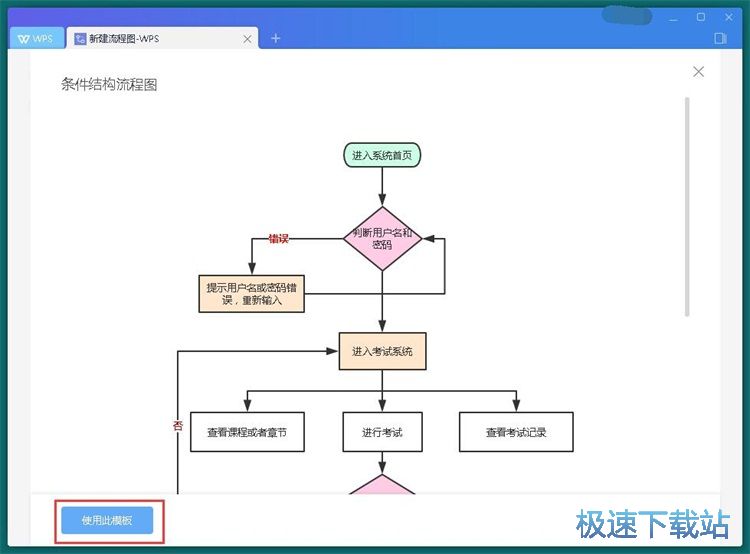Click the sidebar panel icon at top right
Viewport: 750px width, 554px height.
(x=720, y=38)
